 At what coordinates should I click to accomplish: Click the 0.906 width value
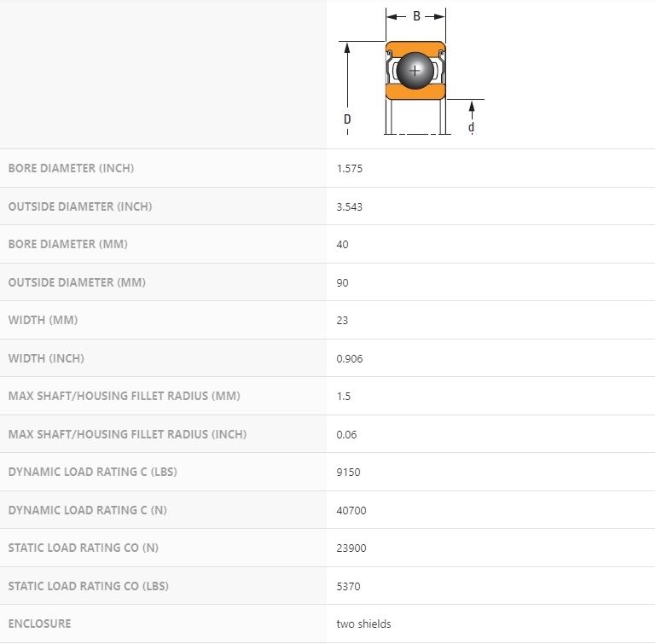point(350,358)
